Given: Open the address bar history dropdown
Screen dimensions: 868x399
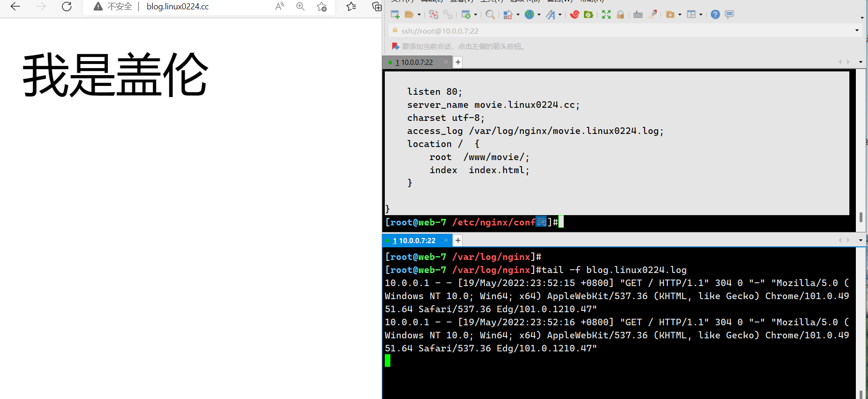Looking at the screenshot, I should [857, 31].
